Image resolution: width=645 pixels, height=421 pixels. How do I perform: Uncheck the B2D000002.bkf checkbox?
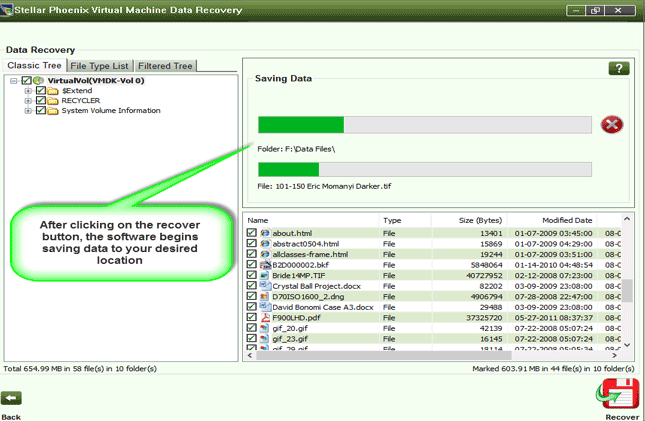pyautogui.click(x=251, y=264)
